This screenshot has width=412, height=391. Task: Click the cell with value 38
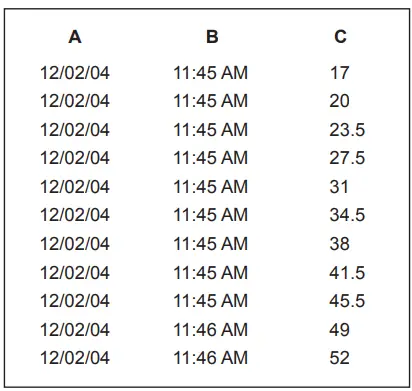pos(339,244)
